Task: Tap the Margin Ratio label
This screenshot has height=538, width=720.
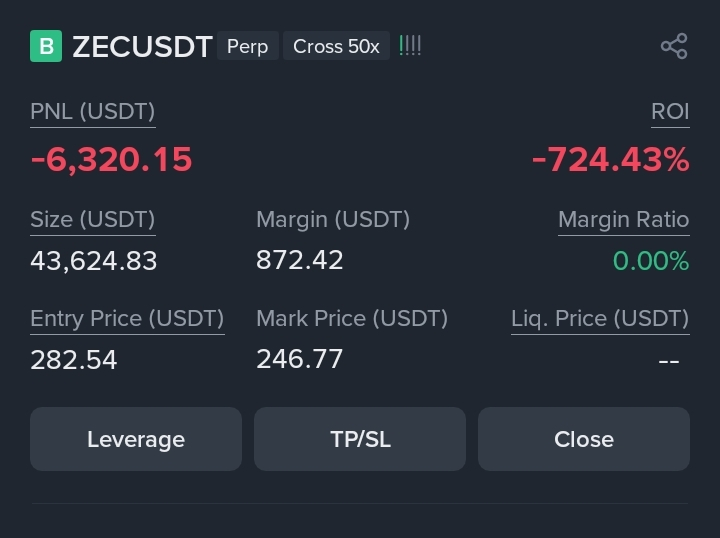Action: coord(624,219)
